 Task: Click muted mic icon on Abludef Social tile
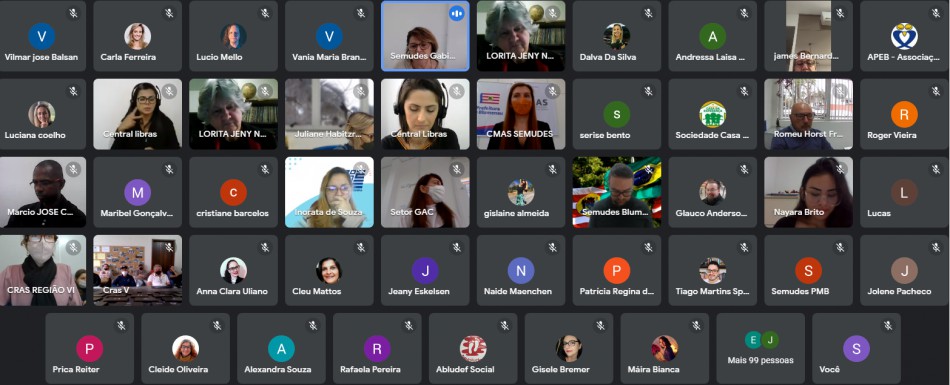pos(505,326)
